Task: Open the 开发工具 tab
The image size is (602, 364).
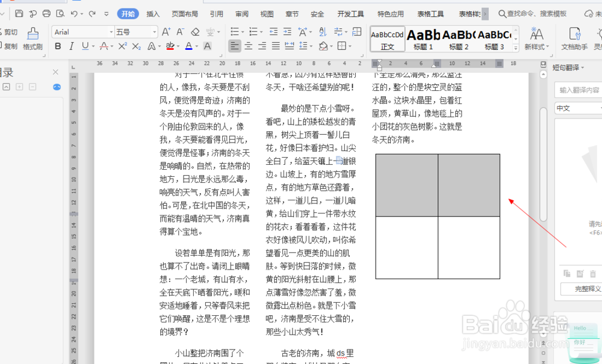Action: pyautogui.click(x=350, y=14)
